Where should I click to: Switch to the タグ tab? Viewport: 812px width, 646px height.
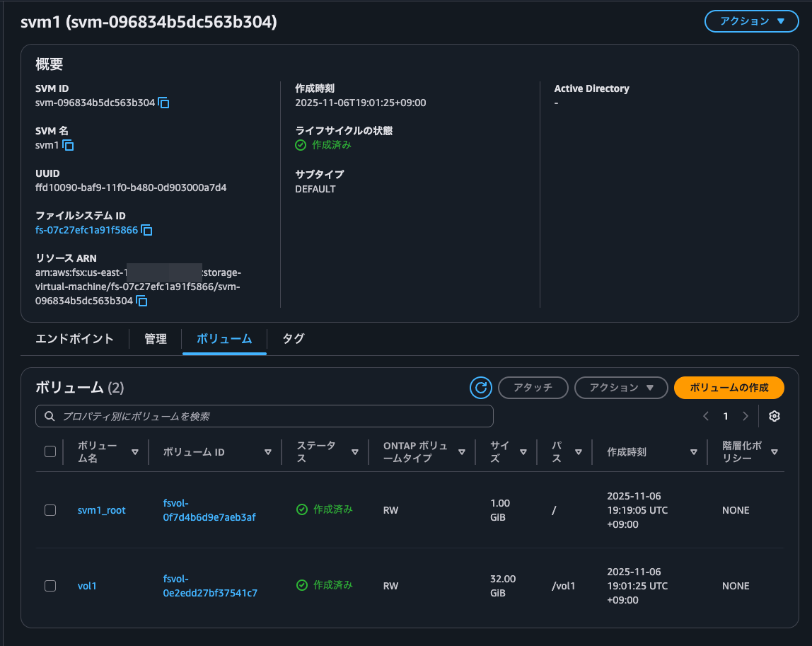click(293, 339)
